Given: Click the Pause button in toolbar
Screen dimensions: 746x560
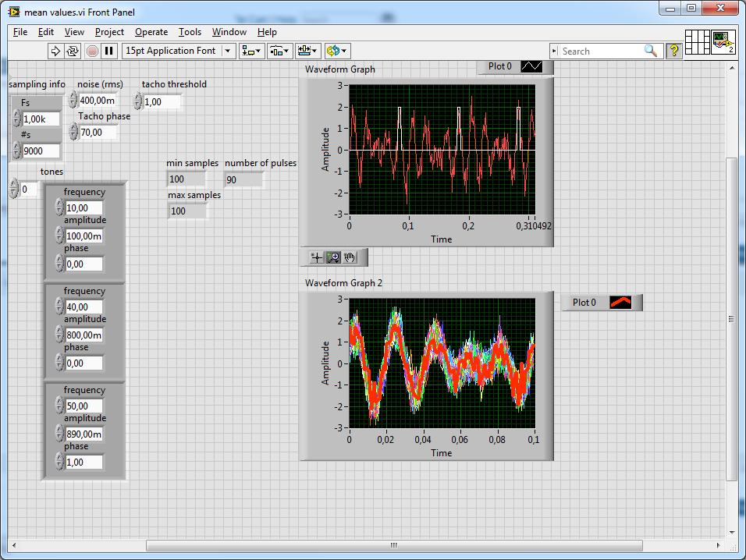Looking at the screenshot, I should click(x=109, y=51).
